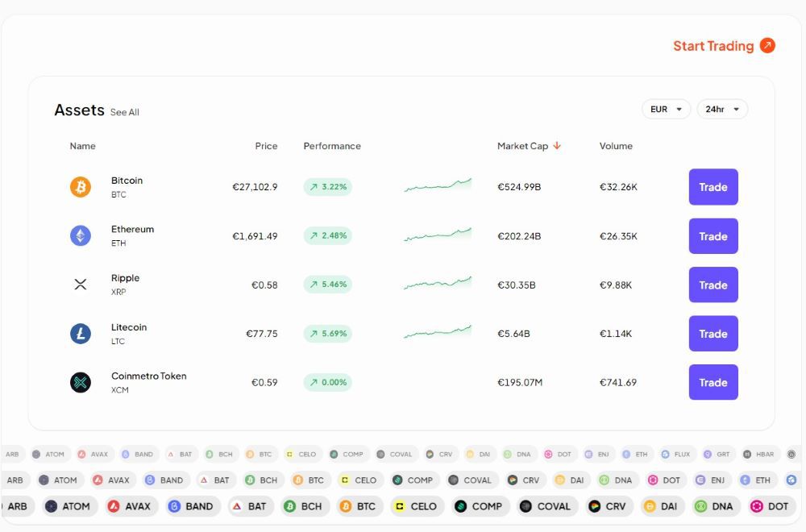The width and height of the screenshot is (806, 532).
Task: Click the €1,691.49 price value
Action: tap(255, 236)
